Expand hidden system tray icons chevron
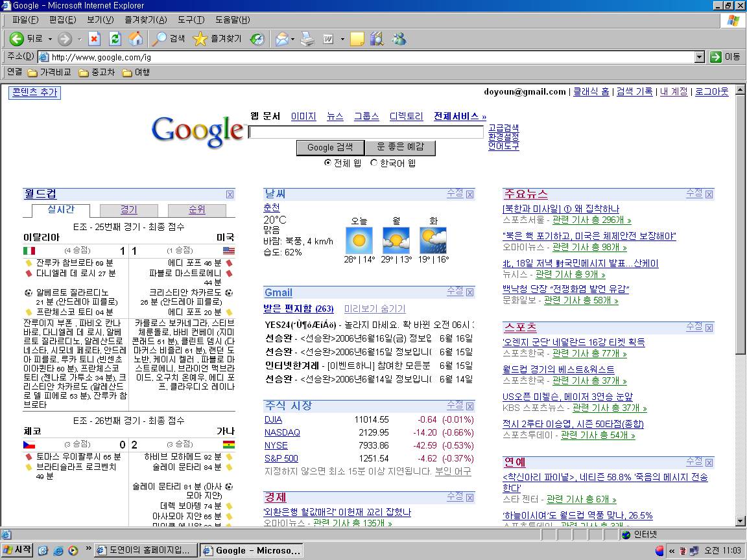747x560 pixels. pos(672,551)
